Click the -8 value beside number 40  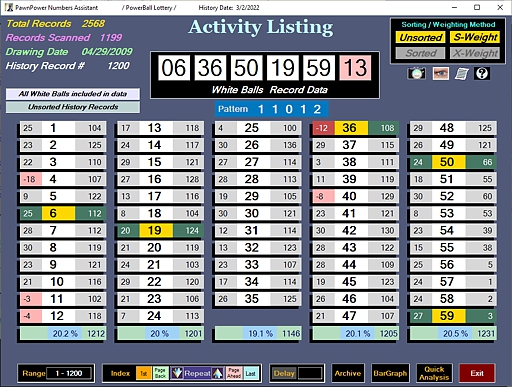(323, 196)
